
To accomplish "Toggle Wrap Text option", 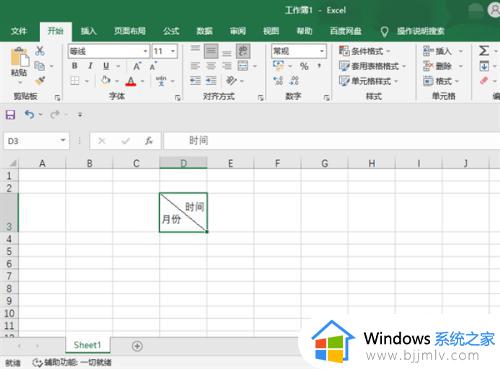I will point(243,51).
